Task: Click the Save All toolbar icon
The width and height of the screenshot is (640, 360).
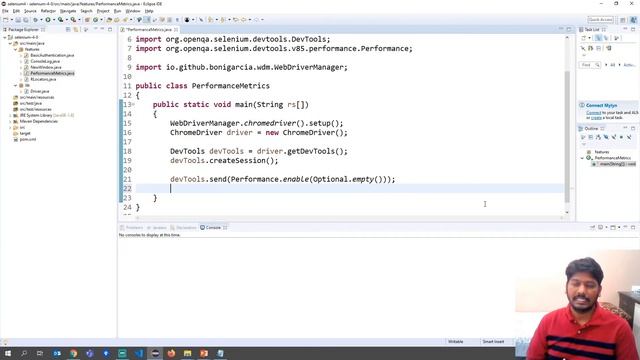Action: tap(26, 20)
